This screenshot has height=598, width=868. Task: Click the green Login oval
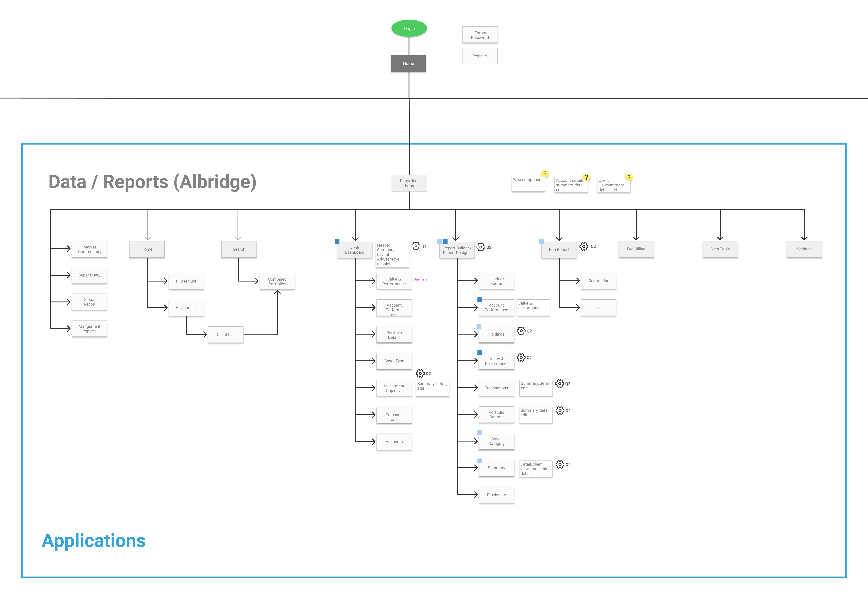click(409, 28)
